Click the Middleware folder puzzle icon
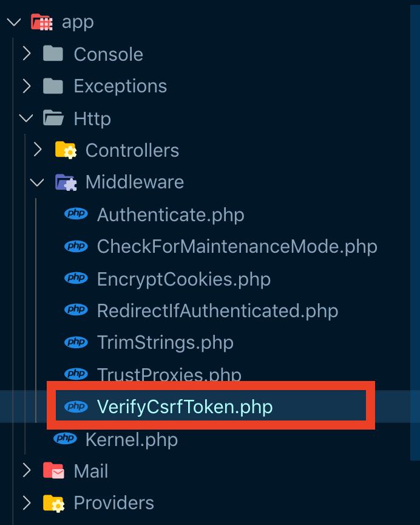 tap(66, 182)
